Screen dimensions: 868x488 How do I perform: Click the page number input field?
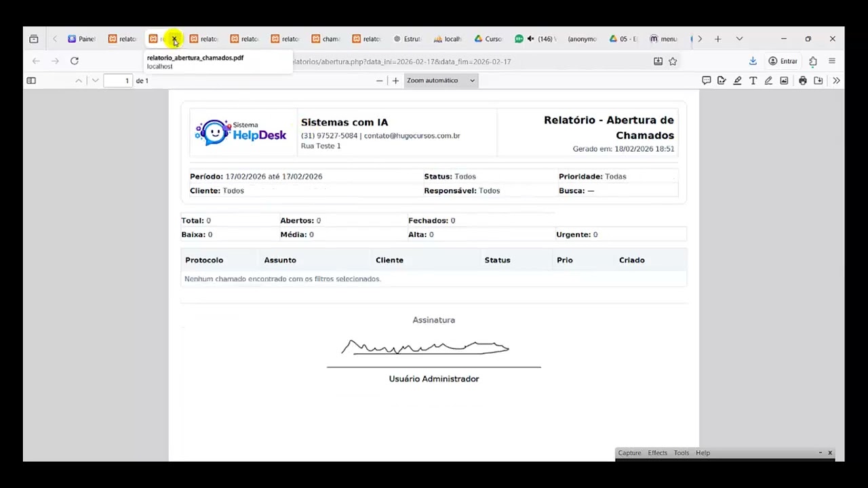click(x=118, y=81)
